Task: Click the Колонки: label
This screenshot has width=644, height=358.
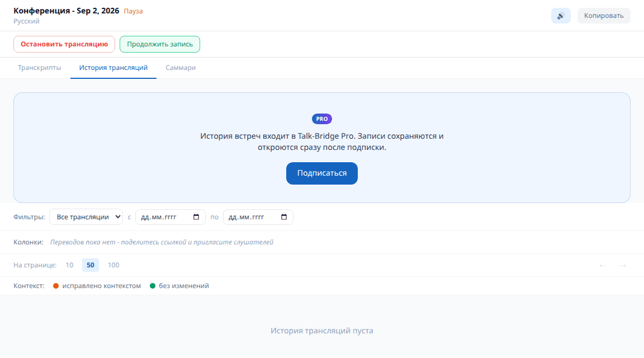Action: click(x=29, y=242)
